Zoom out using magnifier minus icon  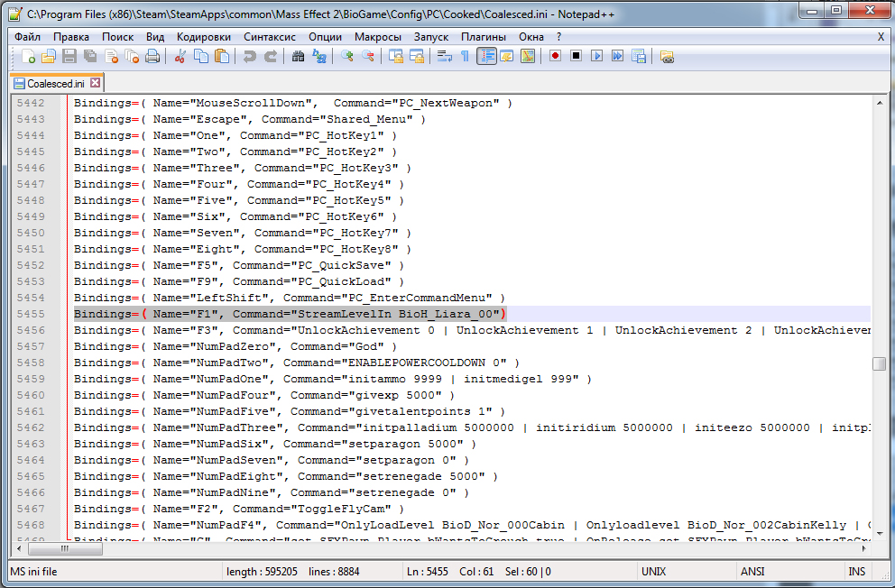(x=367, y=57)
